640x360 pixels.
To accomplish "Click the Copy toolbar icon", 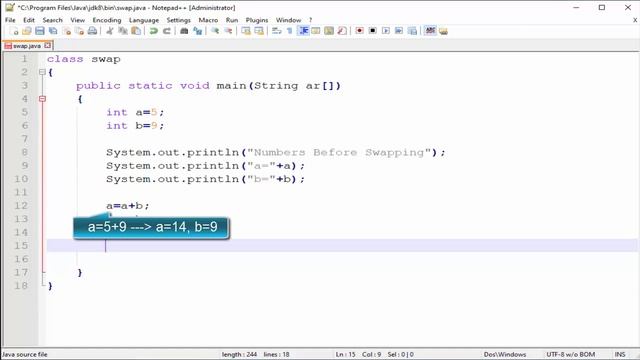I will (123, 31).
